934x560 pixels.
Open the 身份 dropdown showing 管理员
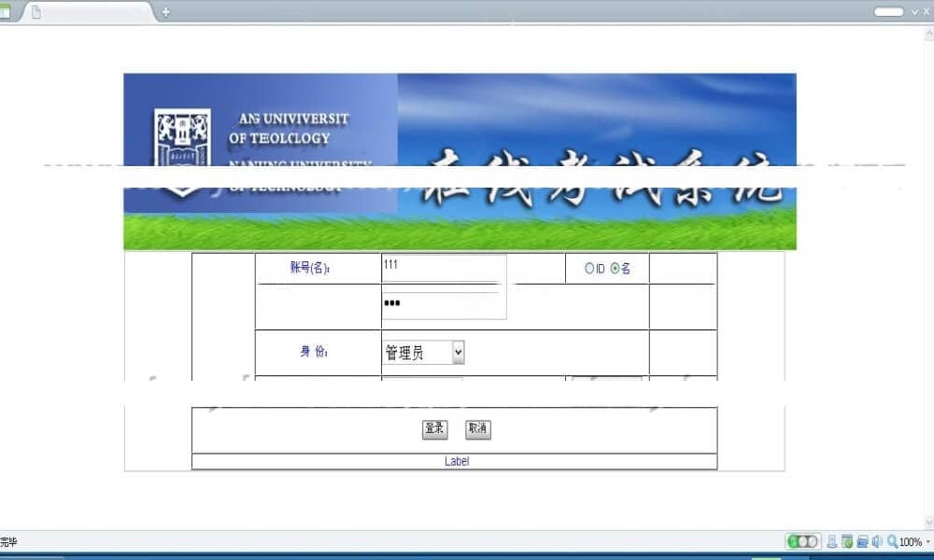tap(423, 352)
